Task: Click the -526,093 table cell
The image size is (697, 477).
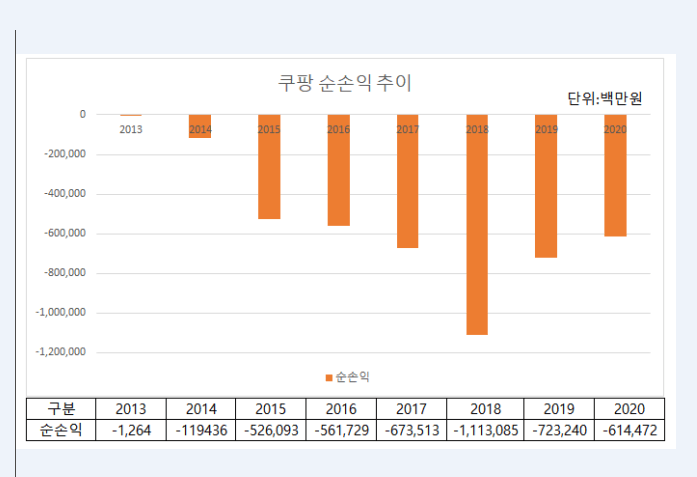Action: pyautogui.click(x=271, y=430)
